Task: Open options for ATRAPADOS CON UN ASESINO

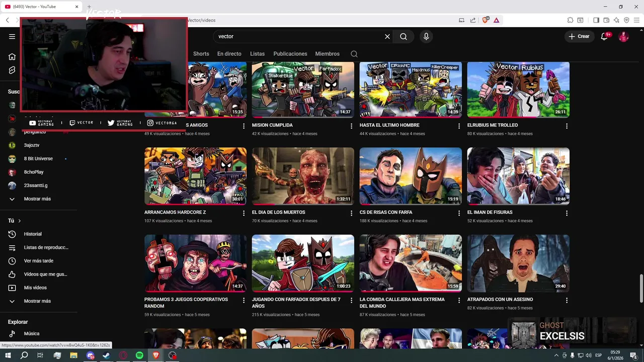Action: [x=567, y=300]
